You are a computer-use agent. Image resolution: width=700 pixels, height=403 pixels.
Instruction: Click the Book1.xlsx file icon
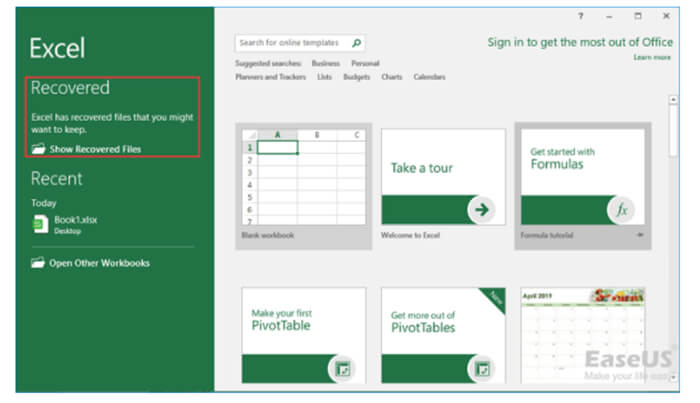click(x=40, y=224)
